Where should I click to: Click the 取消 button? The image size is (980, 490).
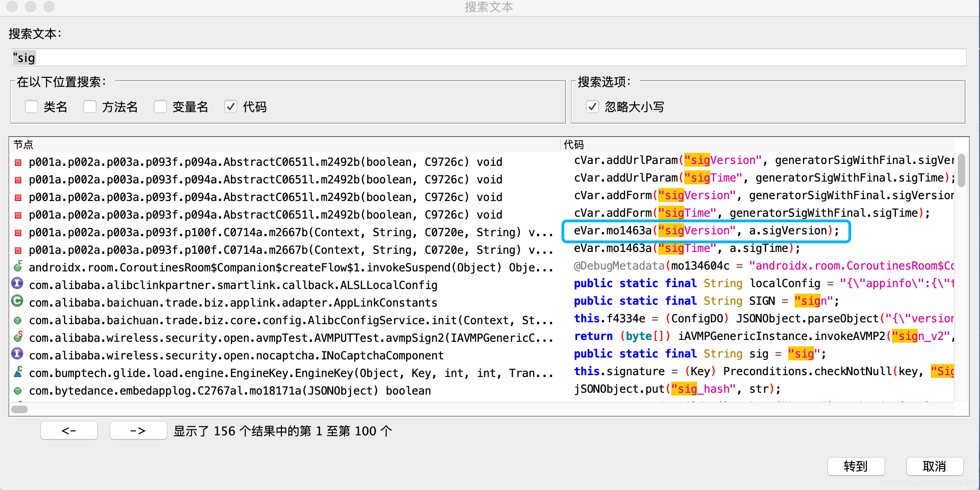point(935,466)
